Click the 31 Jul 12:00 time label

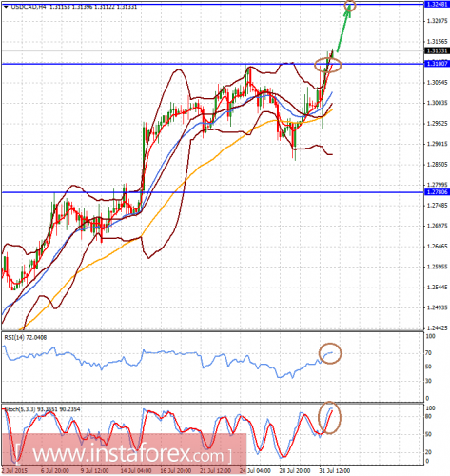[335, 470]
